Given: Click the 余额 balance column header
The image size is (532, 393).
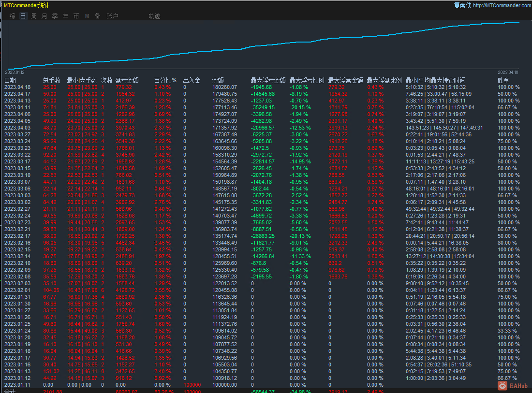Looking at the screenshot, I should pos(218,80).
